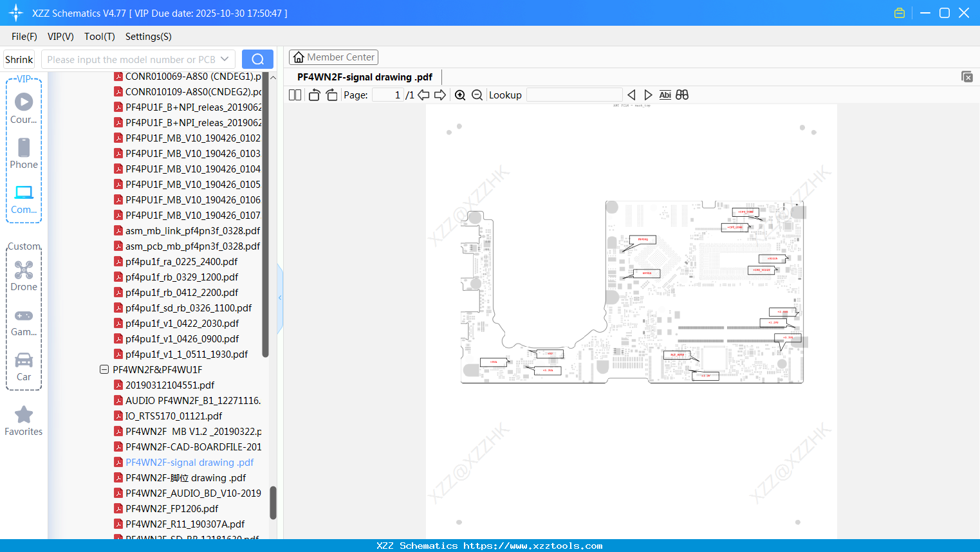Open the VIP(V) menu
The height and width of the screenshot is (552, 980).
pyautogui.click(x=60, y=37)
